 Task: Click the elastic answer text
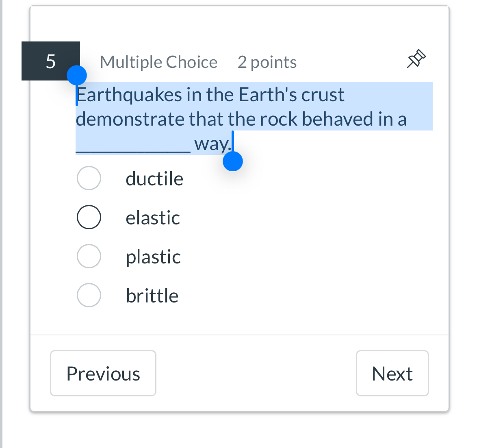coord(153,217)
